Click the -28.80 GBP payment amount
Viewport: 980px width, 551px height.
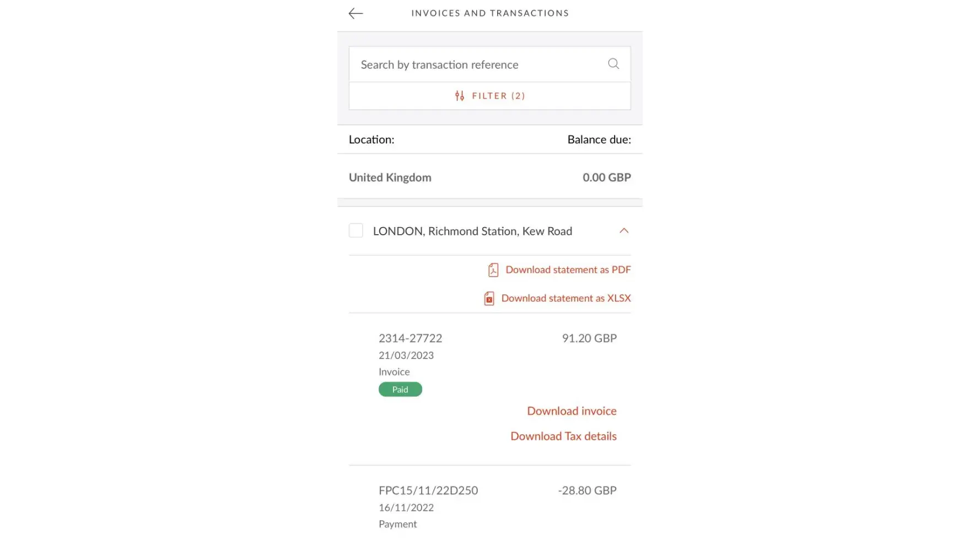[587, 490]
